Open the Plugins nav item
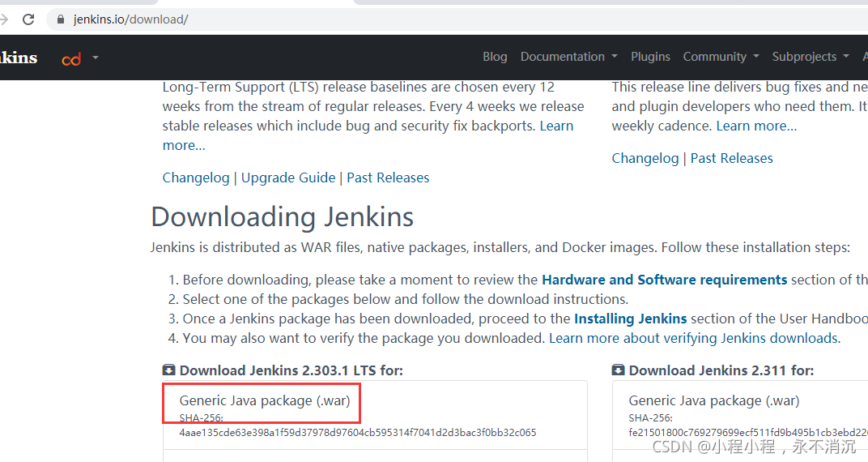The height and width of the screenshot is (462, 868). [650, 57]
